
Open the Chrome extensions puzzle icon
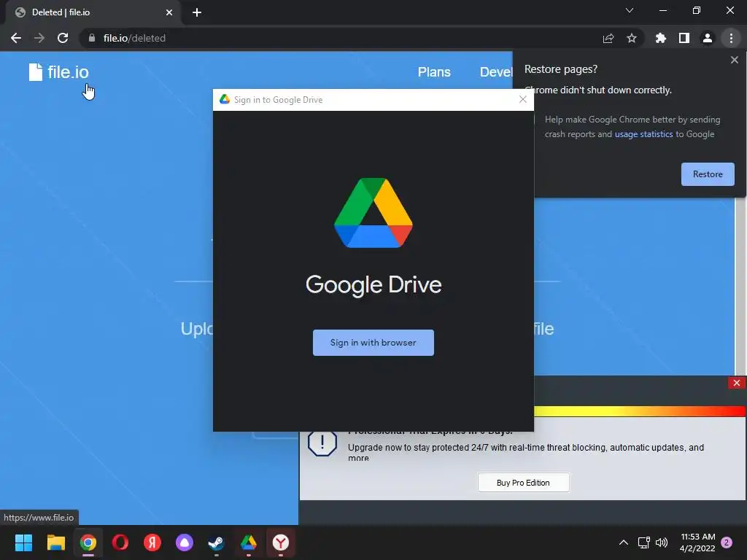[x=661, y=38]
